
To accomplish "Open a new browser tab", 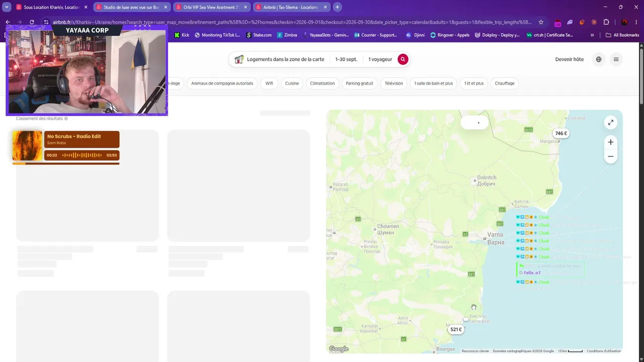I will point(338,7).
